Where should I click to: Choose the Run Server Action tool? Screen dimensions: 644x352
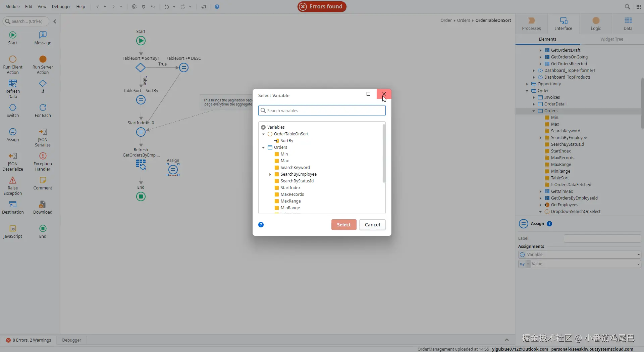[43, 65]
